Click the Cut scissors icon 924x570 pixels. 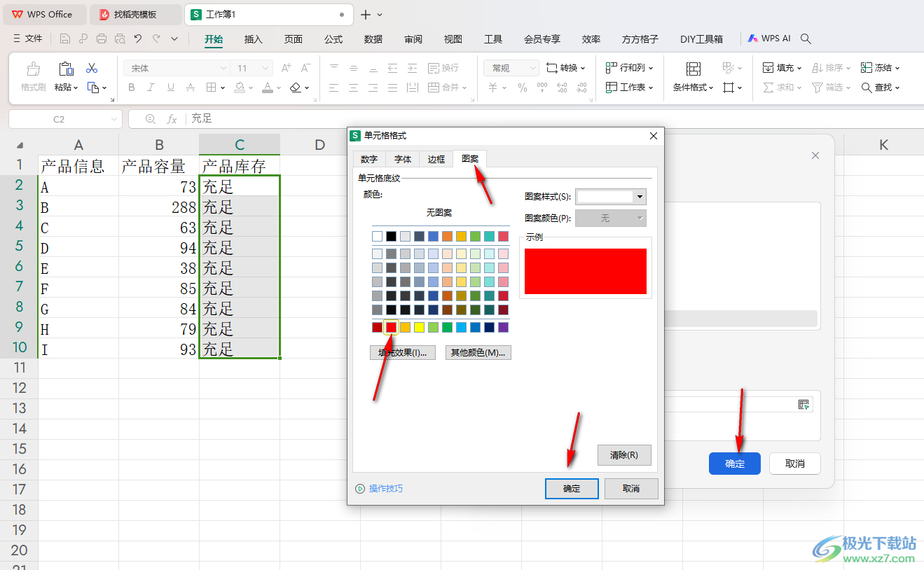(92, 68)
